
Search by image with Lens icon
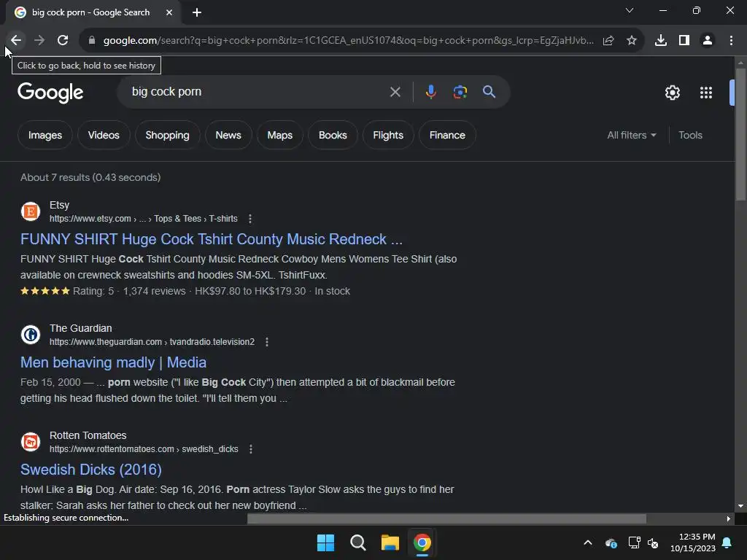(x=460, y=92)
